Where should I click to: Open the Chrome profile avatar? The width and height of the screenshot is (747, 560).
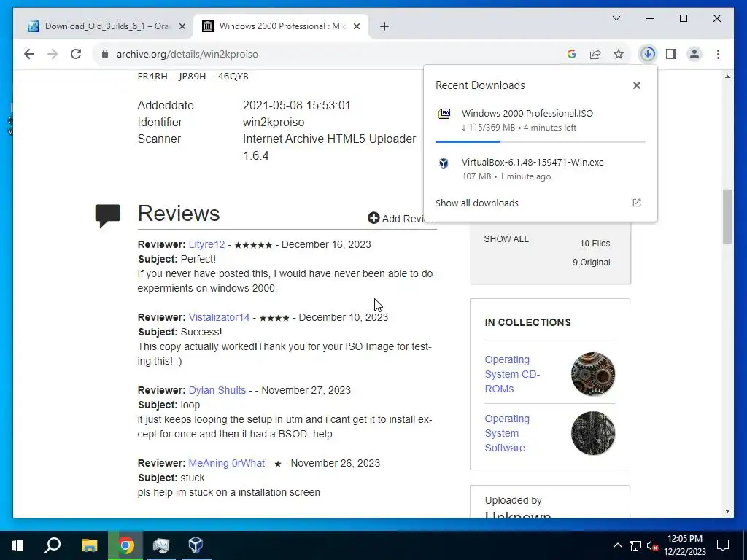pyautogui.click(x=694, y=54)
